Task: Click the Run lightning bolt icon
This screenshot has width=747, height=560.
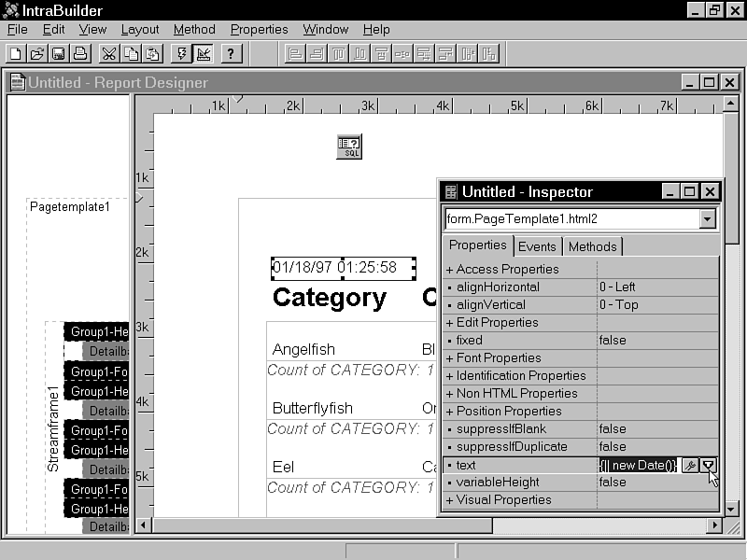Action: tap(182, 53)
